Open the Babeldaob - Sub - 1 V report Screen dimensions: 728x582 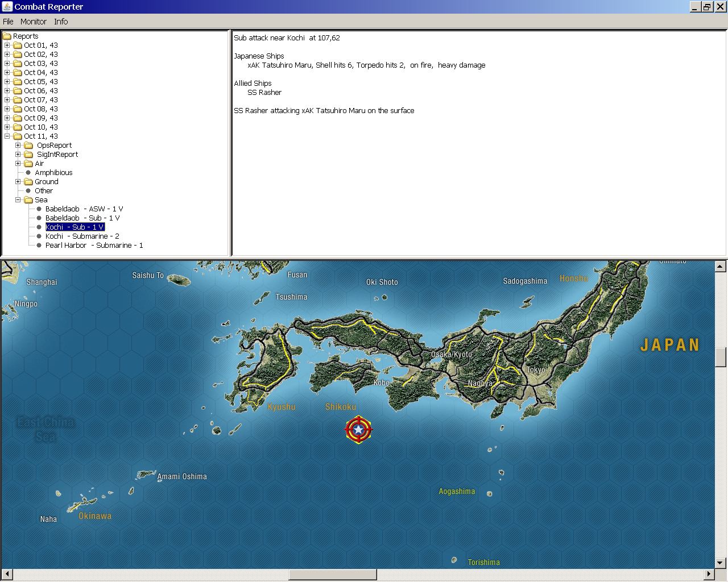click(x=82, y=218)
